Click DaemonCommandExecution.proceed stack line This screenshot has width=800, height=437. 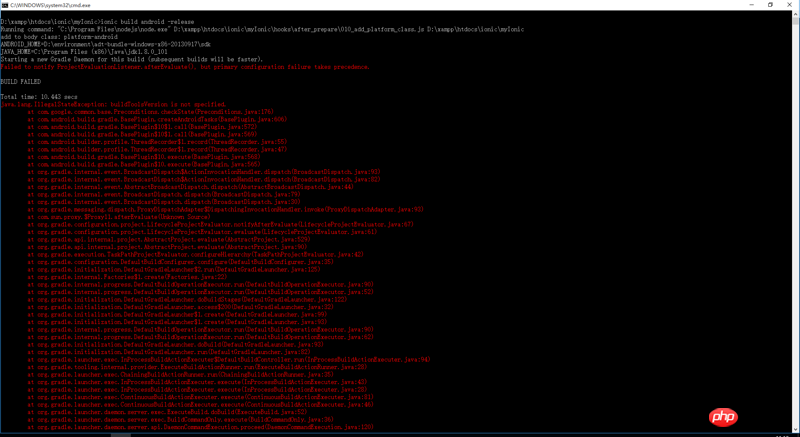click(201, 427)
